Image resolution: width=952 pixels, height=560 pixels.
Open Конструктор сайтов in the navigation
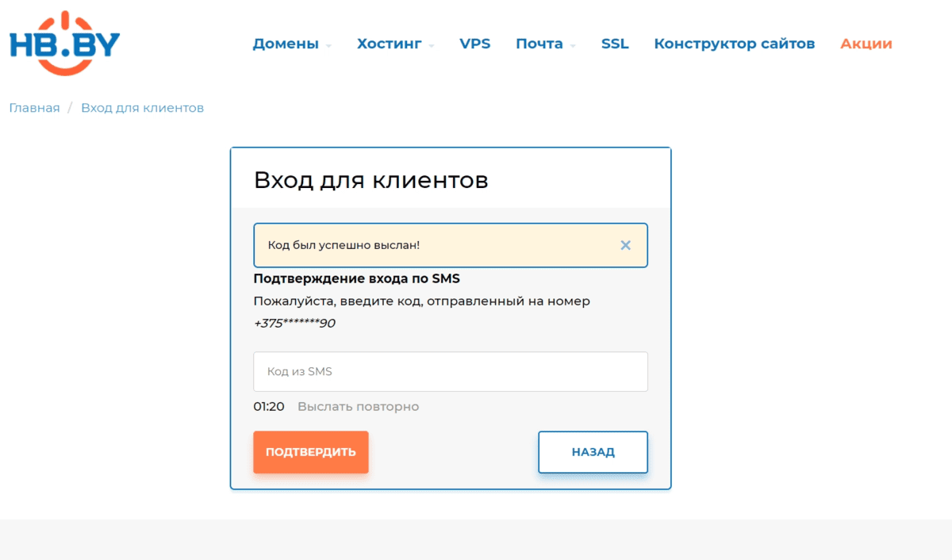734,44
